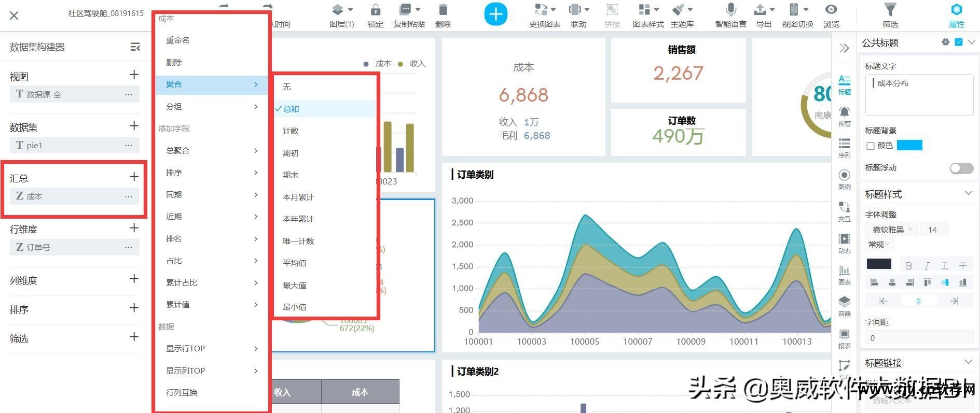Viewport: 980px width, 413px height.
Task: Open the 序列 series sidebar icon
Action: pos(845,148)
